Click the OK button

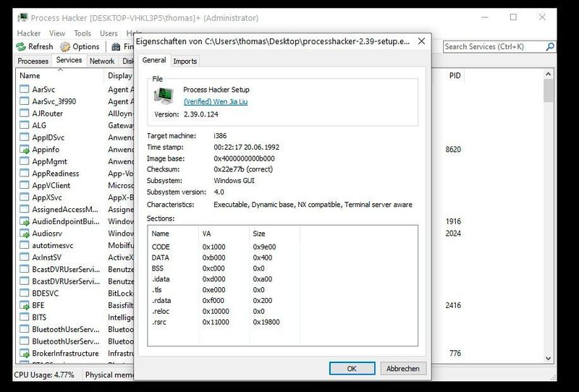point(352,368)
